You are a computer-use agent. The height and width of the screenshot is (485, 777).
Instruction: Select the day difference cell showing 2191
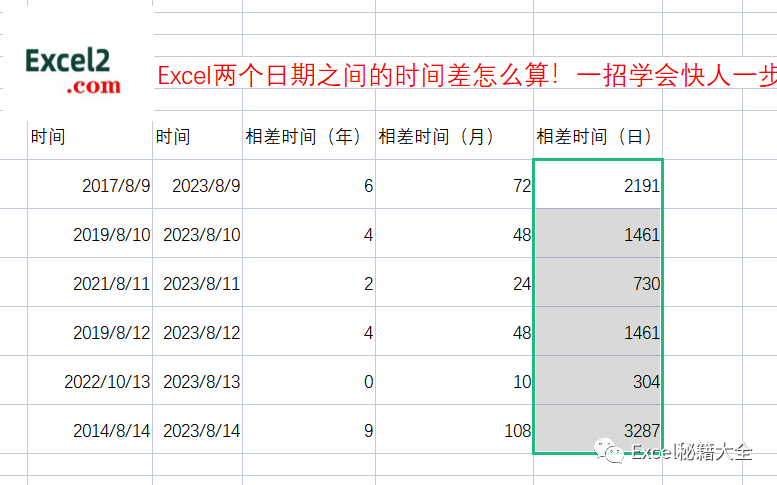tap(598, 184)
